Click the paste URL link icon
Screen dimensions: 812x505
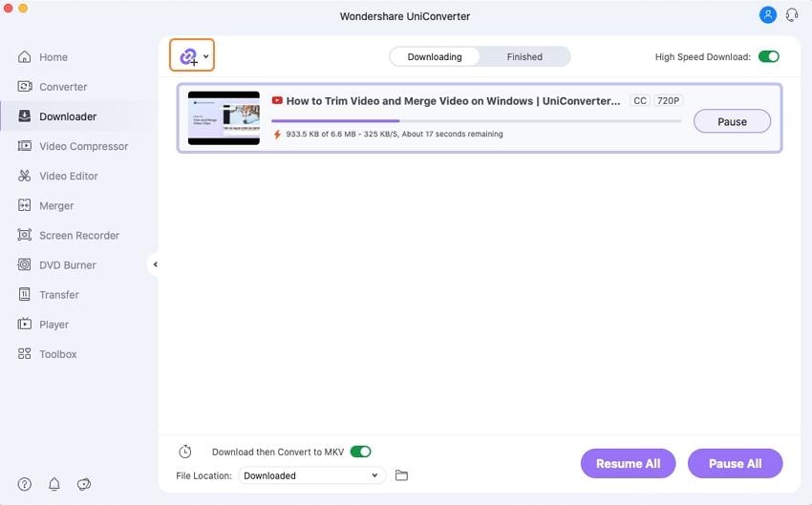pyautogui.click(x=188, y=56)
